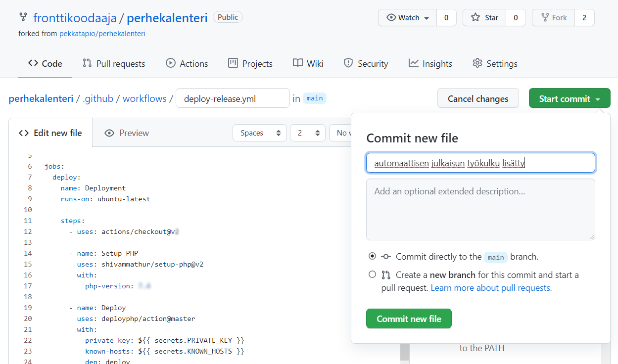Click the git commit icon beside Commit directly
618x364 pixels.
coord(386,257)
